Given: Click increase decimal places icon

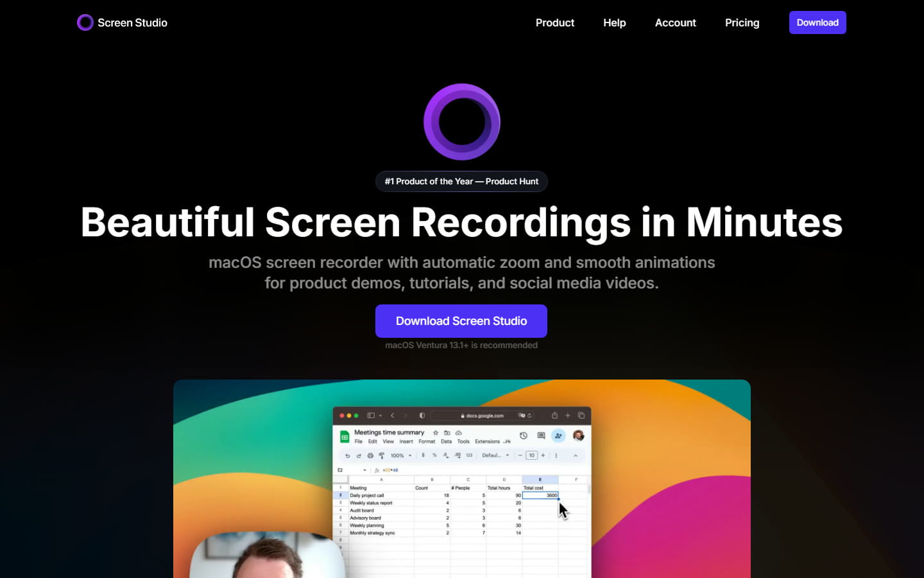Looking at the screenshot, I should [458, 455].
